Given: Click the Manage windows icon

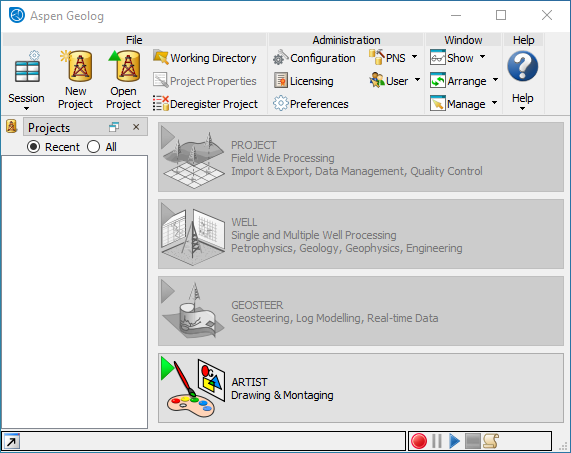Looking at the screenshot, I should [x=438, y=103].
